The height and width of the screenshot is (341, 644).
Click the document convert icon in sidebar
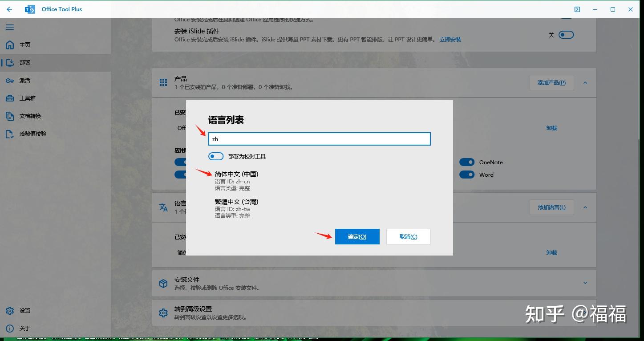pos(10,116)
